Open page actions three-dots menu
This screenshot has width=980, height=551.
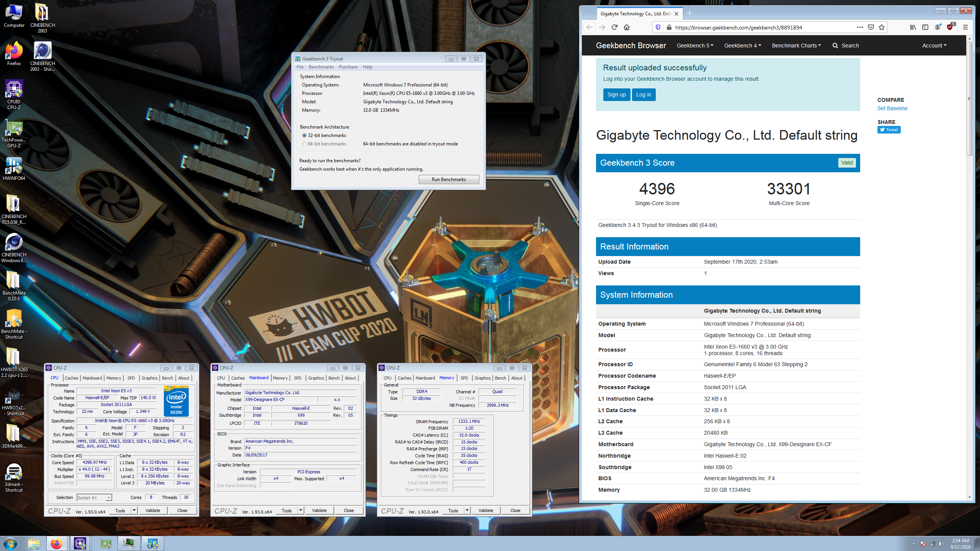point(860,27)
